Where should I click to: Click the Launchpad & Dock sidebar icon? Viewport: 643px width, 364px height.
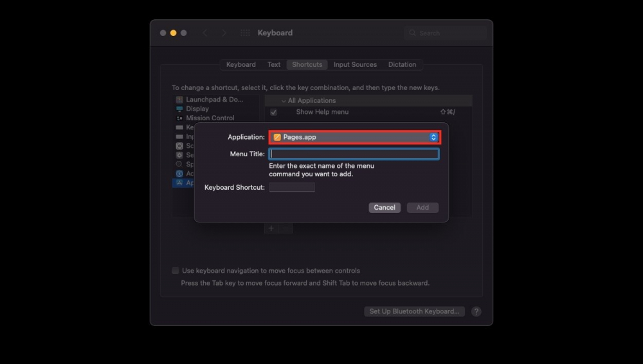(x=179, y=100)
